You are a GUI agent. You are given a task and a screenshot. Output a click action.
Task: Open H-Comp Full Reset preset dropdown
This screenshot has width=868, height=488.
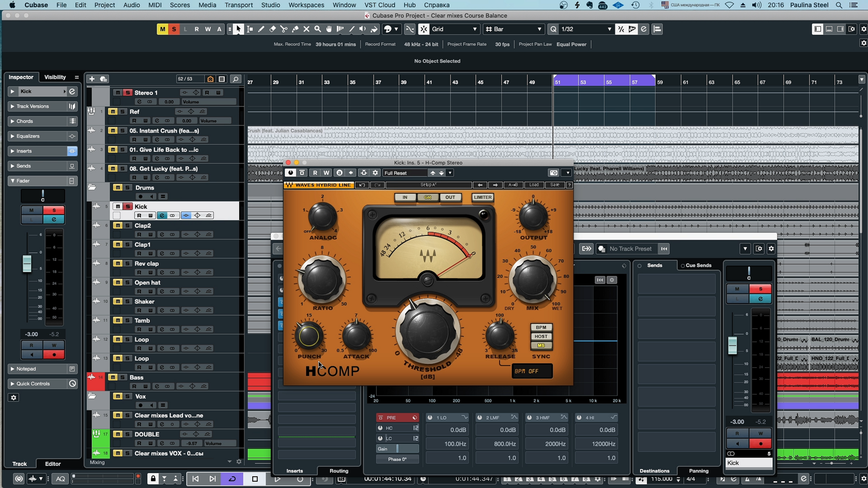tap(405, 173)
